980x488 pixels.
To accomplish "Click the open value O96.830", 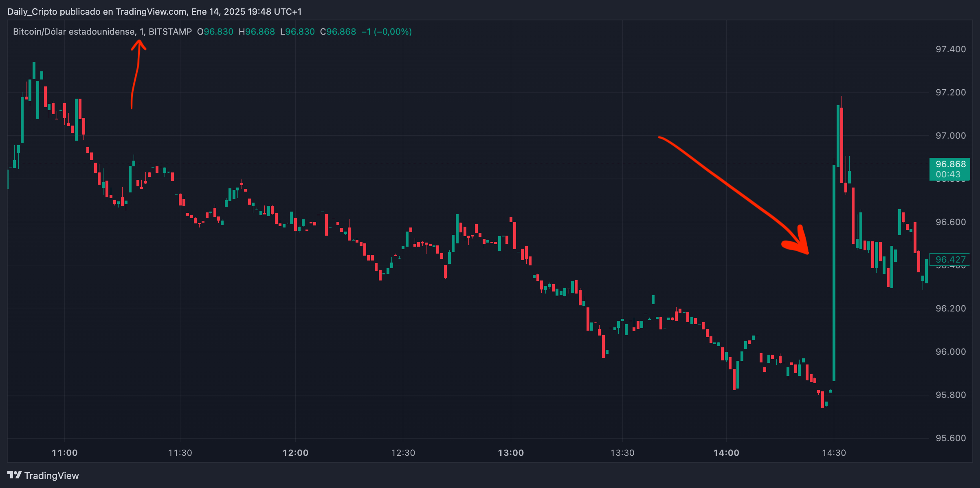I will [215, 32].
